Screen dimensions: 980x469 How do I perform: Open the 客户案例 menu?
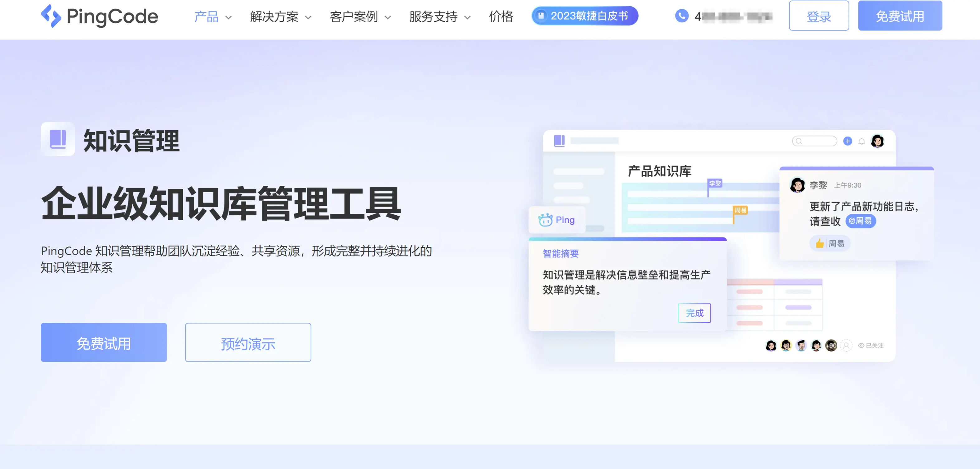(x=353, y=17)
